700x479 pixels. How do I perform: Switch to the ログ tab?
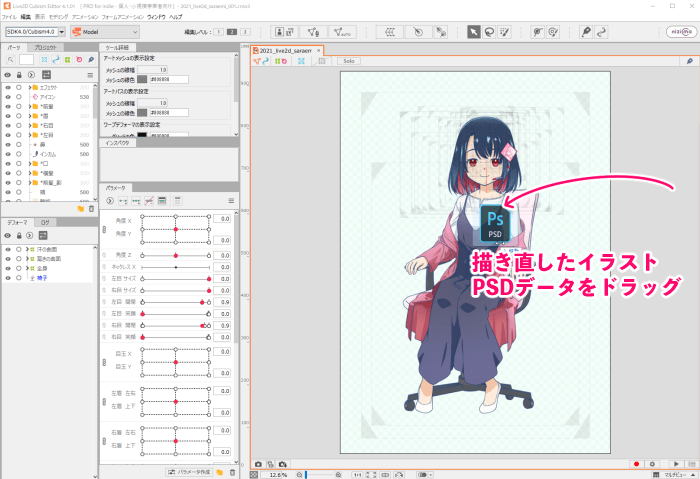tap(45, 222)
